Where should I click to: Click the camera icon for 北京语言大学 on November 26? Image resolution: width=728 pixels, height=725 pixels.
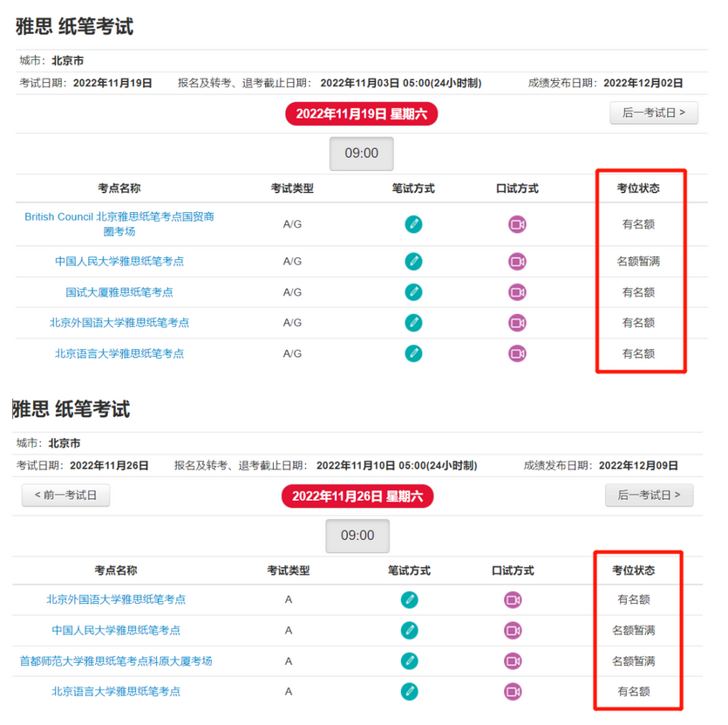pos(513,691)
